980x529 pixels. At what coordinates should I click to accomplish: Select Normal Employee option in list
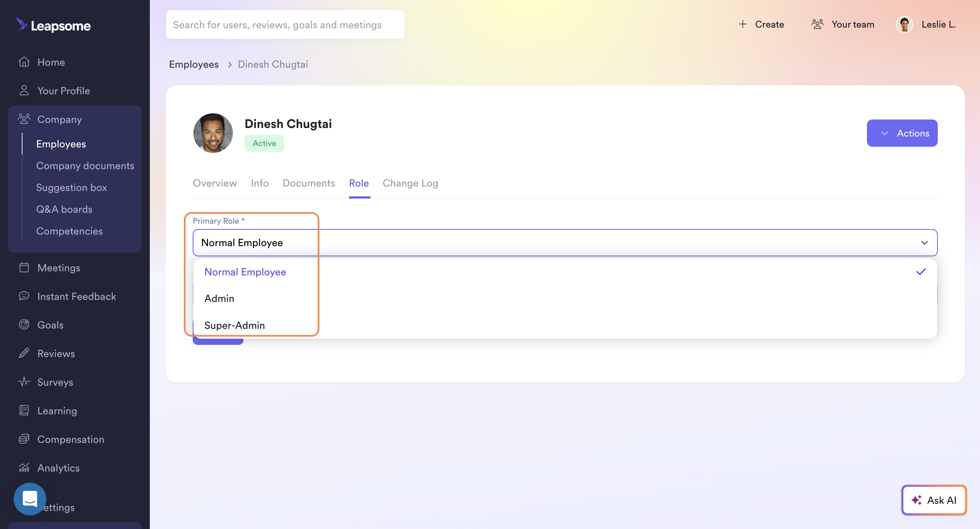pos(565,272)
